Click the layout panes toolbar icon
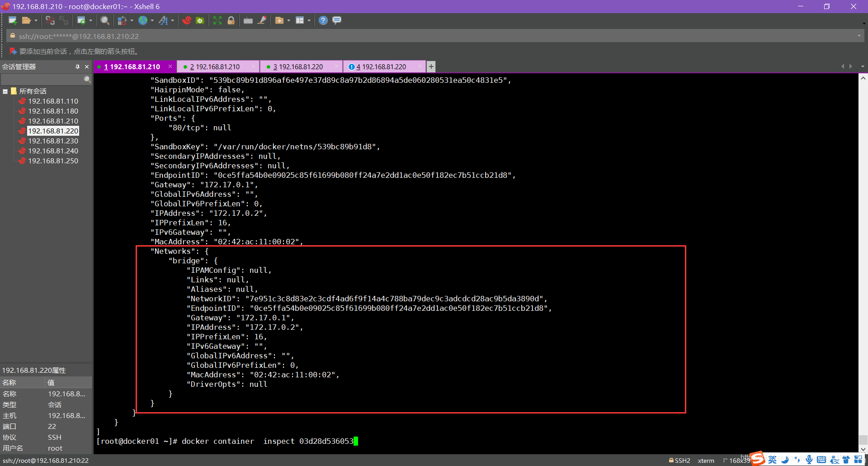 point(300,20)
